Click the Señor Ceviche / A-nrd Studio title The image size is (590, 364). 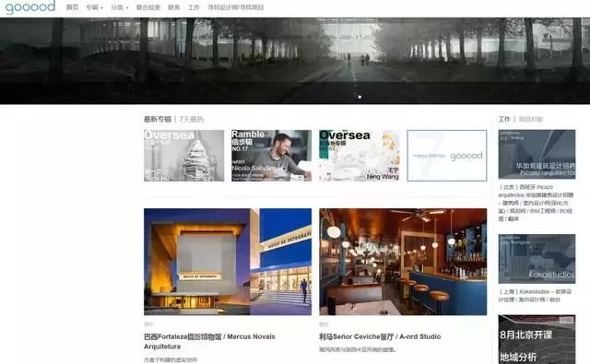click(x=380, y=337)
